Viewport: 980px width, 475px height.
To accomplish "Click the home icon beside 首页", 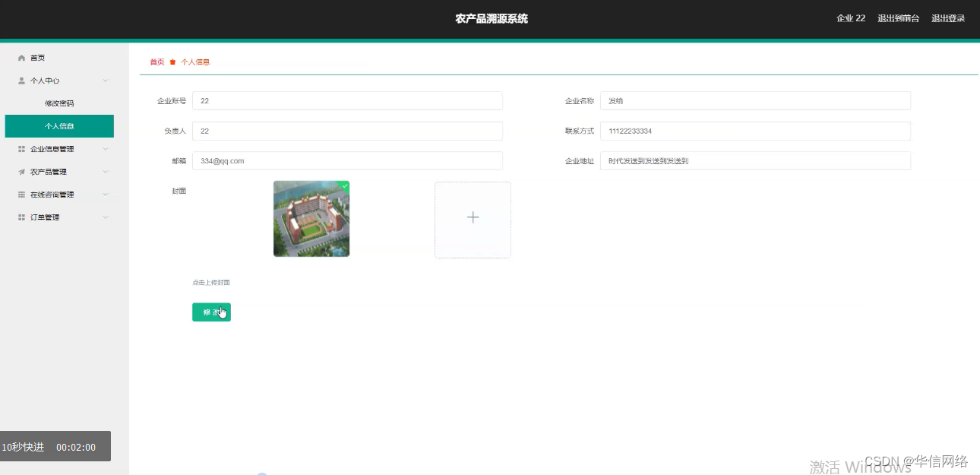I will point(22,57).
